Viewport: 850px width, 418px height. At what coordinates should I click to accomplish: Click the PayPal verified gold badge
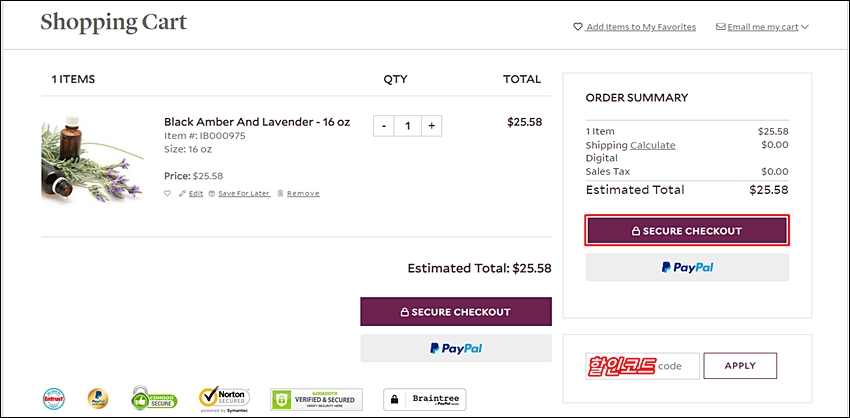(x=97, y=400)
